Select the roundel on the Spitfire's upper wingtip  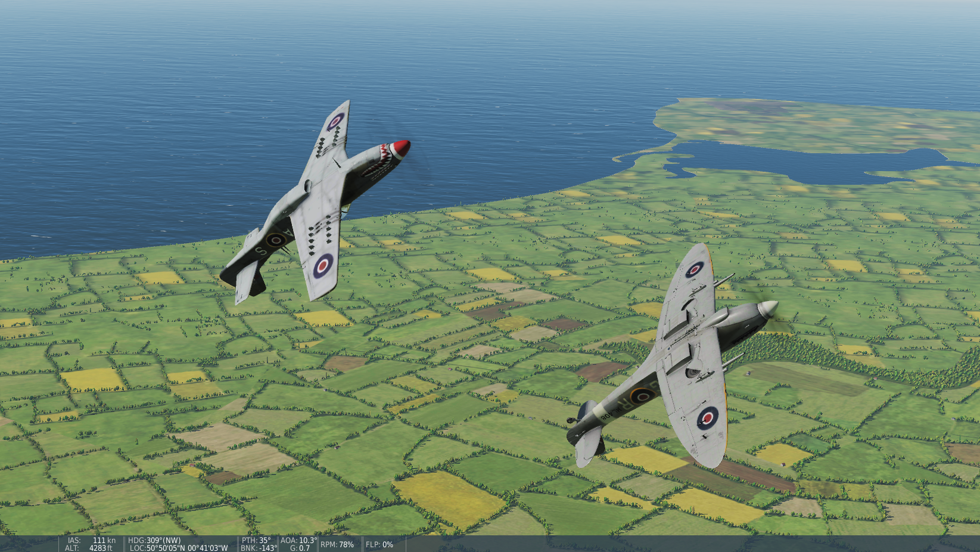click(695, 269)
